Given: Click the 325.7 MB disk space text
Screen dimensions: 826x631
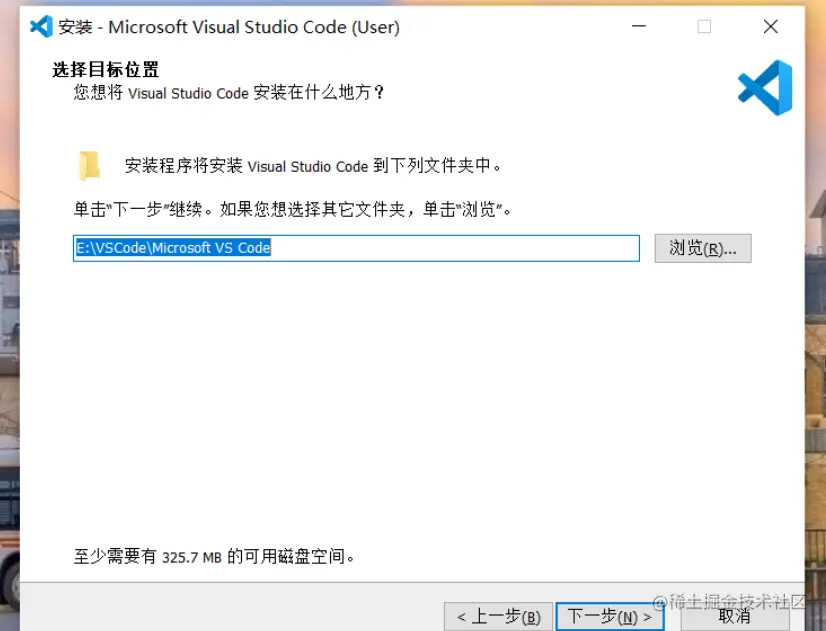Looking at the screenshot, I should 214,556.
